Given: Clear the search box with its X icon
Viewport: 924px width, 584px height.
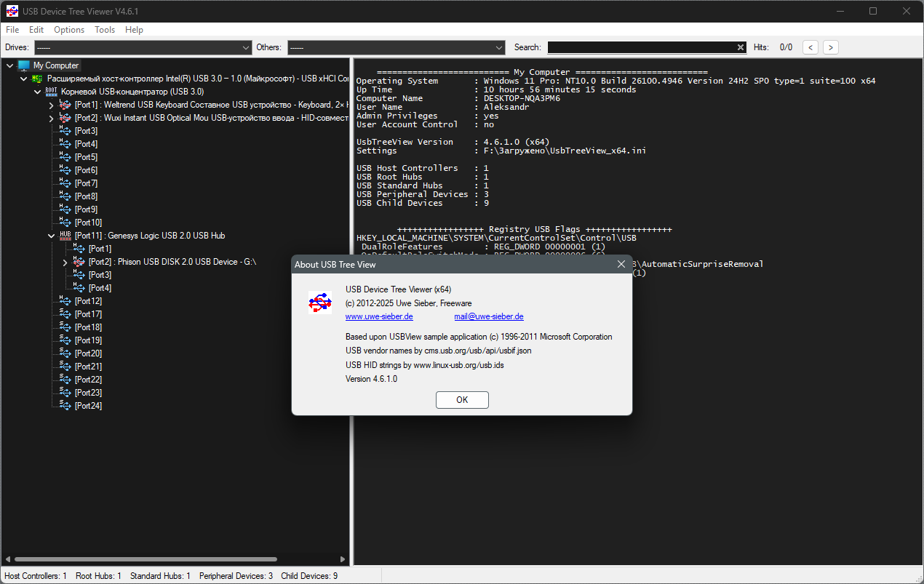Looking at the screenshot, I should (741, 47).
